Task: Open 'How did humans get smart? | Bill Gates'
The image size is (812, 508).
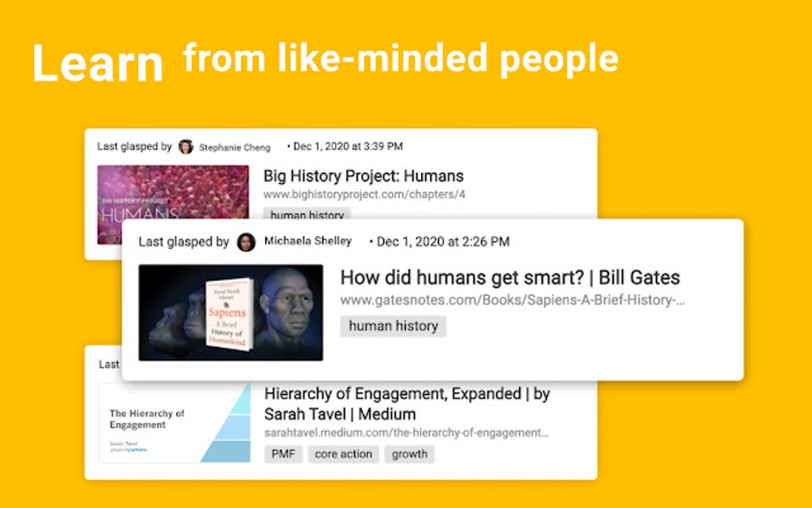Action: coord(509,278)
